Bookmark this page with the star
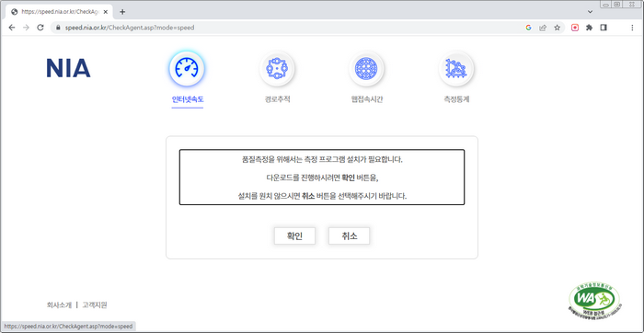 557,28
